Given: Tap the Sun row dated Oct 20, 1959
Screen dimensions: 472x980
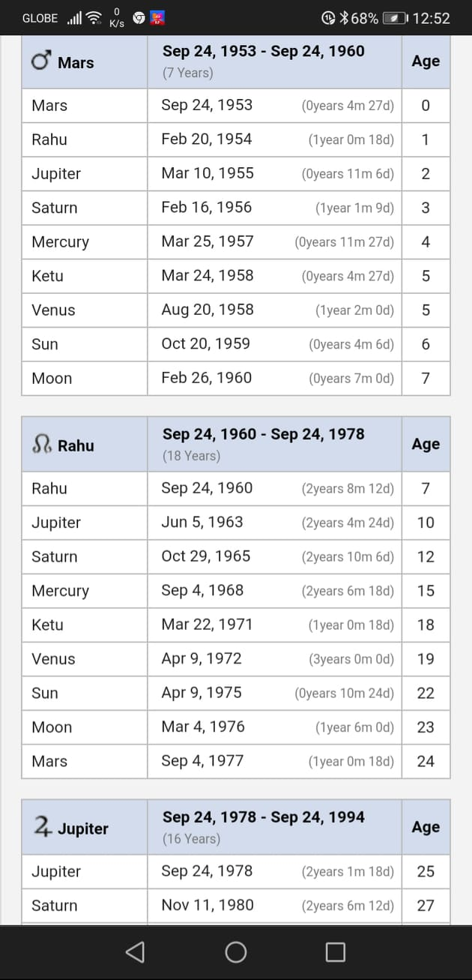Looking at the screenshot, I should pyautogui.click(x=236, y=344).
